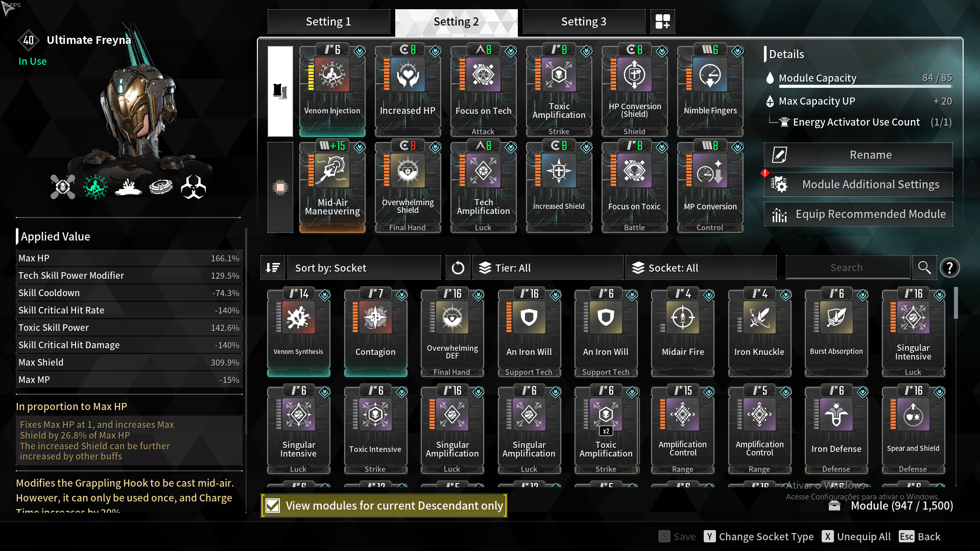The height and width of the screenshot is (551, 980).
Task: Click the module Search input field
Action: [847, 268]
